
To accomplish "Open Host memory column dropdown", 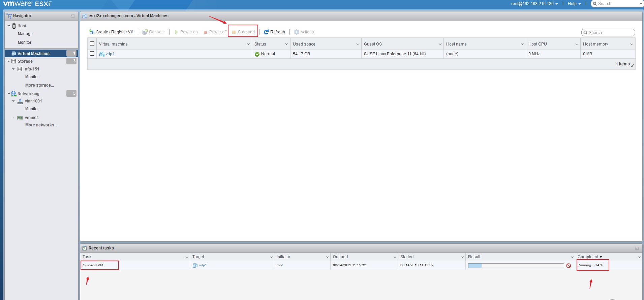I will [x=632, y=44].
